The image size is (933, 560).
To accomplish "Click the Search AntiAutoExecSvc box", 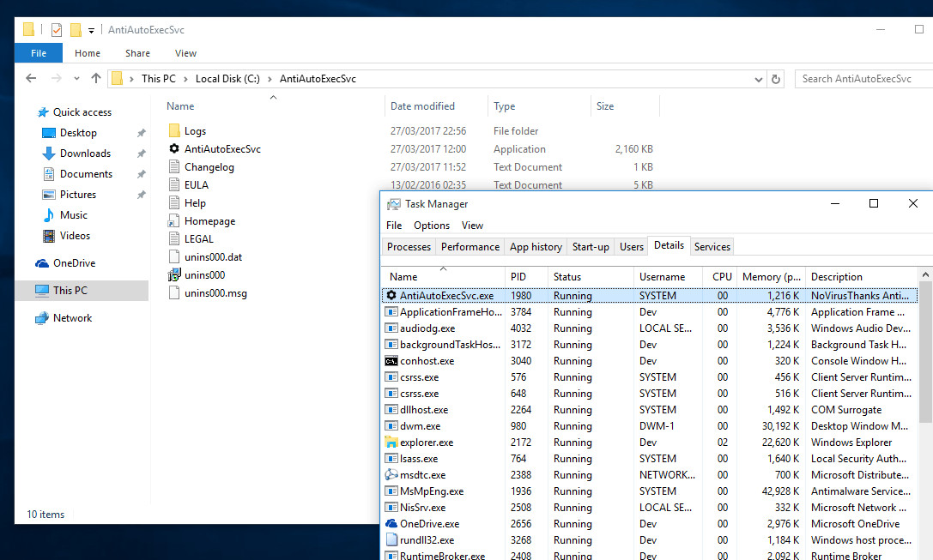I will 864,79.
